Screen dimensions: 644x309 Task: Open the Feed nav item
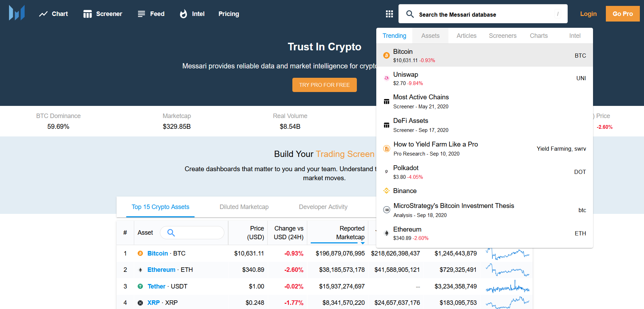151,14
